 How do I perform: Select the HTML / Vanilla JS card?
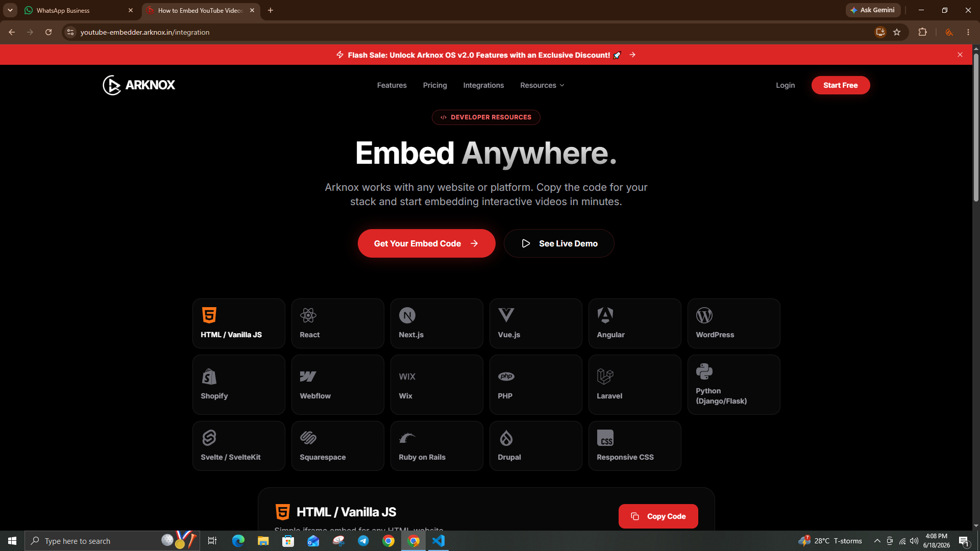click(x=238, y=323)
